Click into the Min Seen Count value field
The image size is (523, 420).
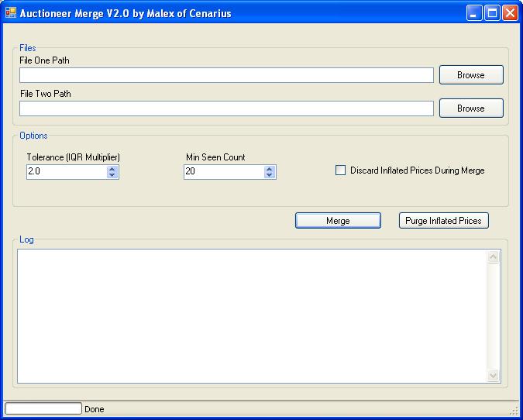coord(224,172)
